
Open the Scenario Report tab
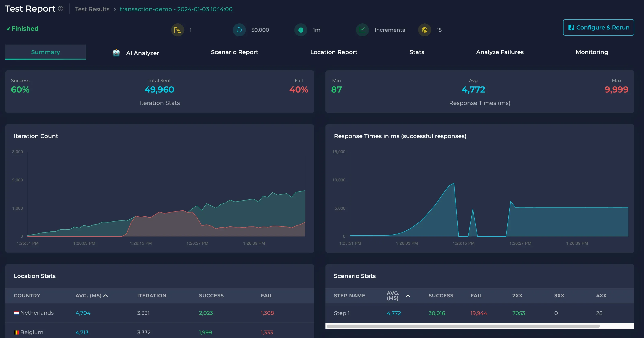click(234, 52)
